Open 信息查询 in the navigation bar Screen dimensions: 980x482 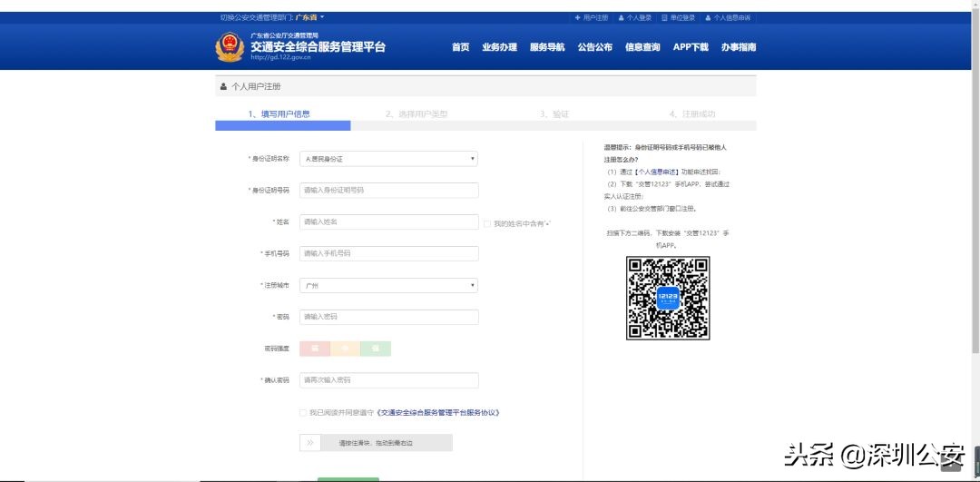[642, 47]
